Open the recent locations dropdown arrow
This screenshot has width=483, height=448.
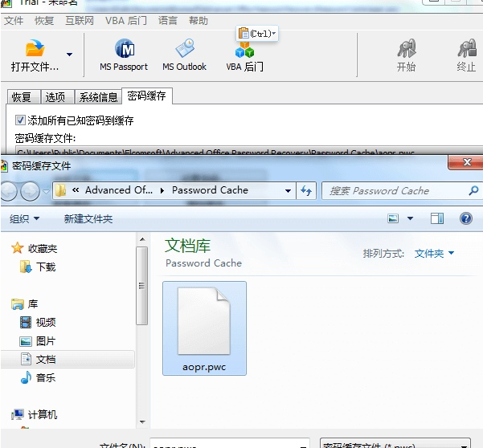coord(46,191)
